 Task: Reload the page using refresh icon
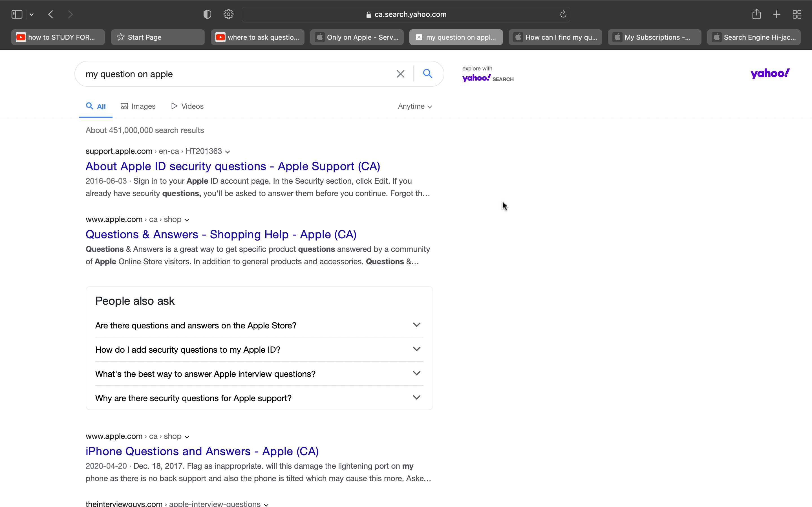pyautogui.click(x=563, y=14)
